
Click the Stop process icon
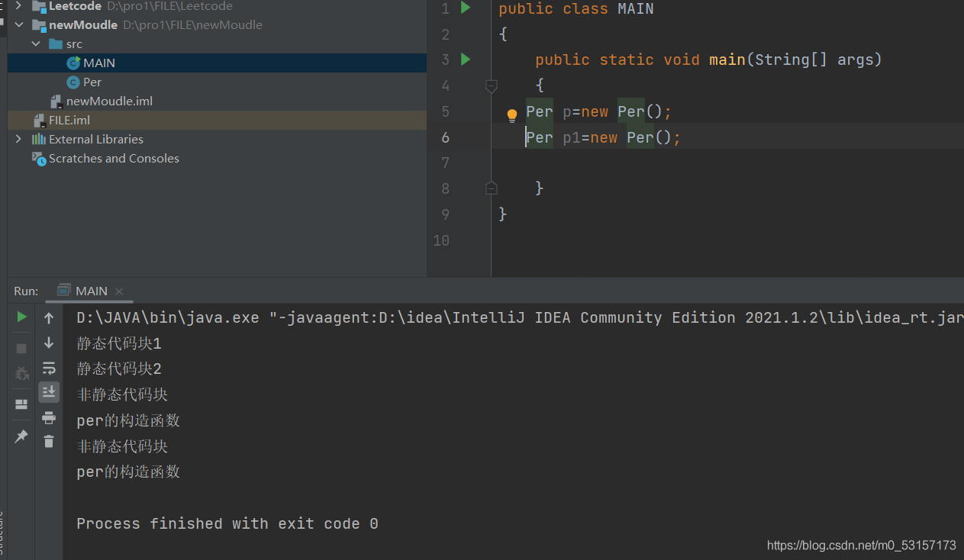[22, 348]
